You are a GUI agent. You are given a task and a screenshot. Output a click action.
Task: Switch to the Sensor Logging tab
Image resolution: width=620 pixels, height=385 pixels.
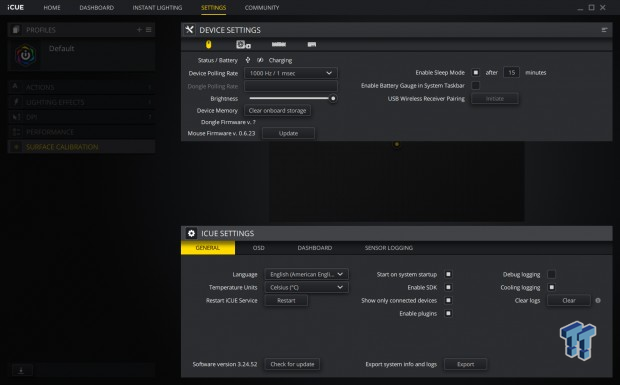[389, 248]
